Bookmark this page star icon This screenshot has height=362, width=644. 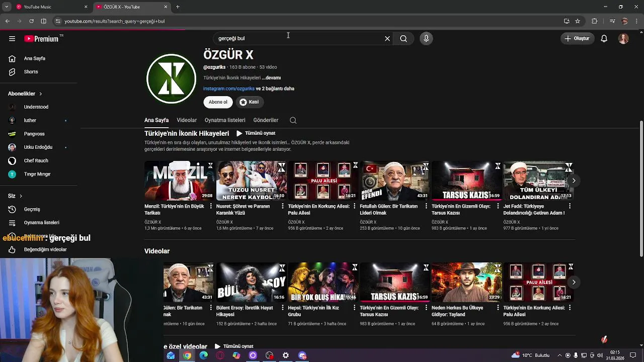click(x=578, y=21)
